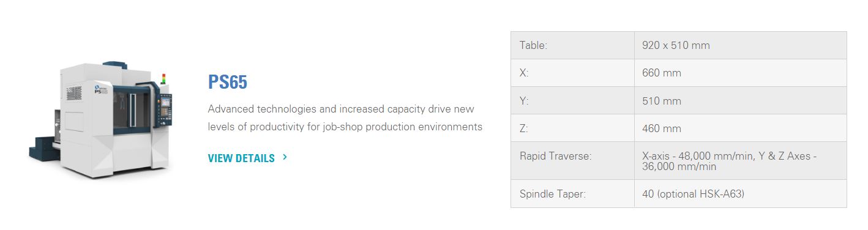
Task: Click the Rapid Traverse label cell
Action: pos(572,160)
